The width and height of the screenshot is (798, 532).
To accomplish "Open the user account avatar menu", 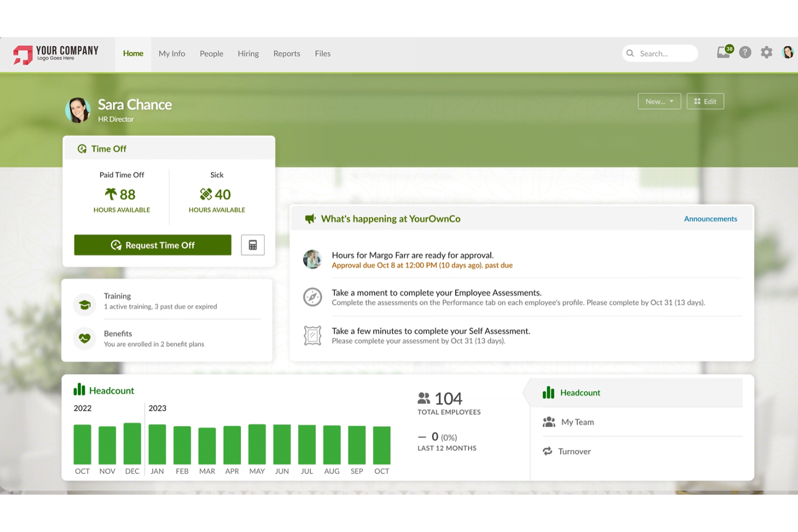I will (788, 53).
